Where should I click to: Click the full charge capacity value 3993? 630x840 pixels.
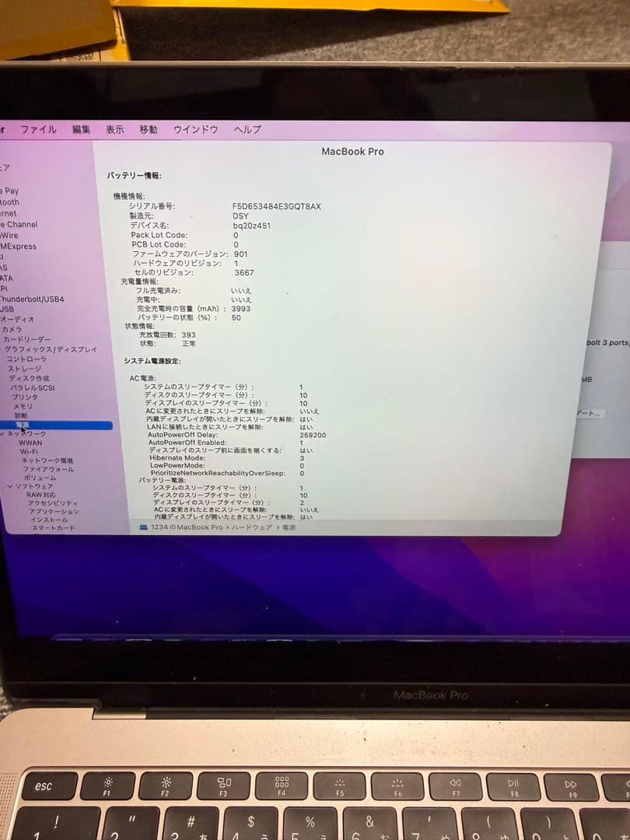tap(240, 309)
